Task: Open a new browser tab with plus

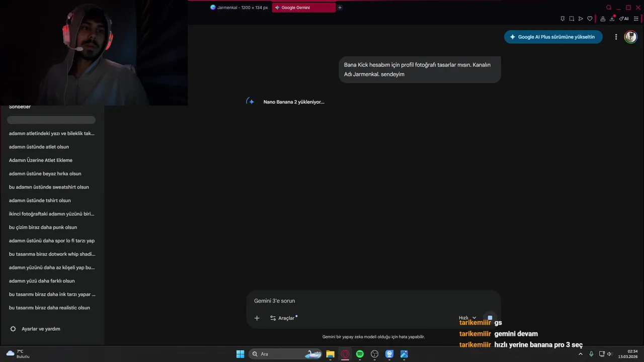Action: click(x=340, y=8)
